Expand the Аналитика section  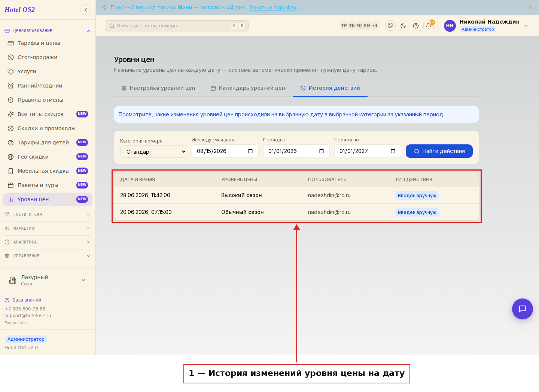48,242
